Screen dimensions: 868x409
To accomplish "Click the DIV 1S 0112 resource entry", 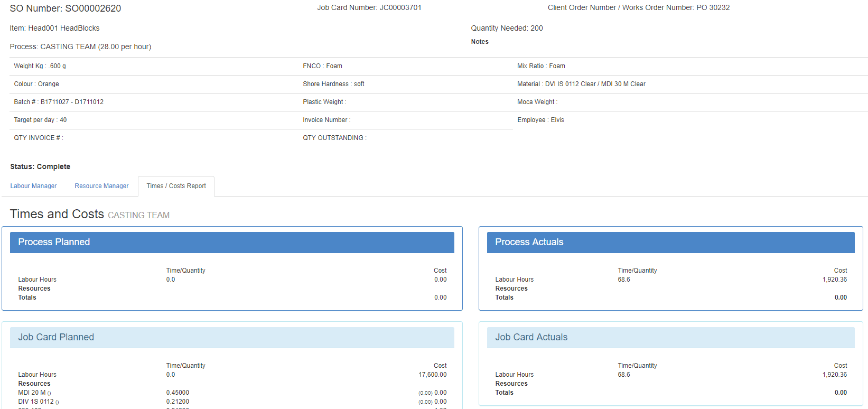I will pos(36,402).
